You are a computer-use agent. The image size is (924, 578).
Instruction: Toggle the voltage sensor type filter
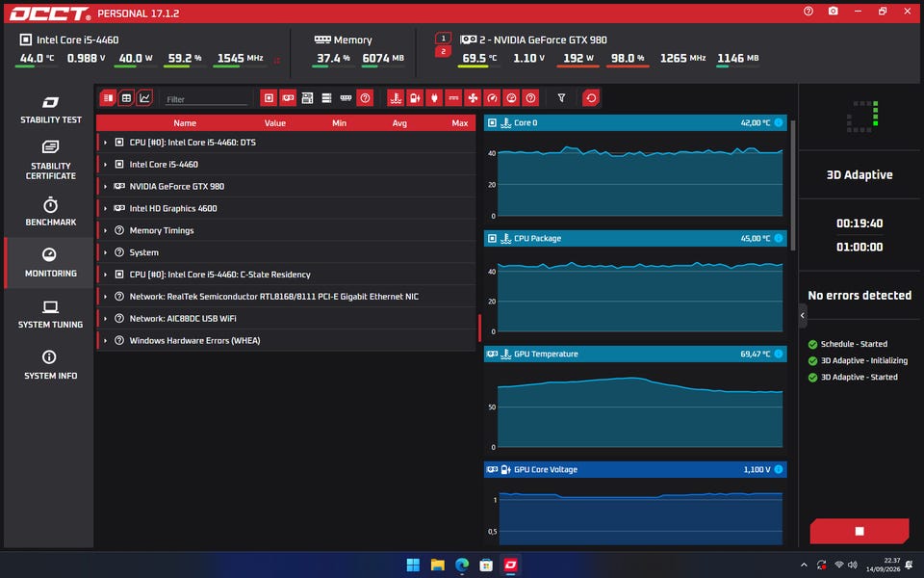click(415, 98)
